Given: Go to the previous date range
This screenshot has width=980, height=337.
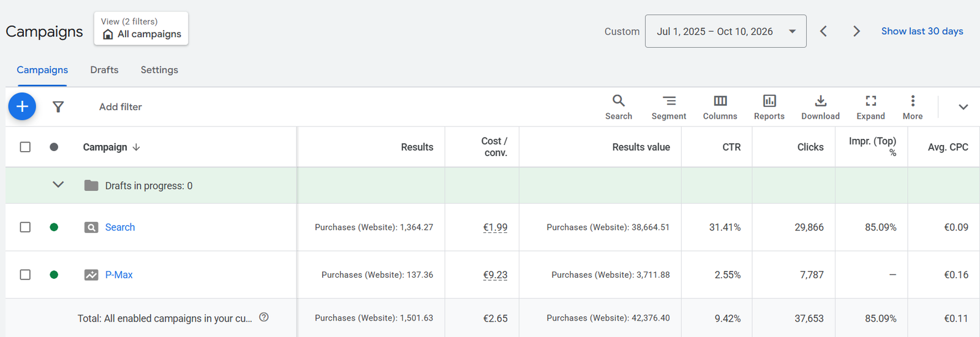Looking at the screenshot, I should (824, 31).
